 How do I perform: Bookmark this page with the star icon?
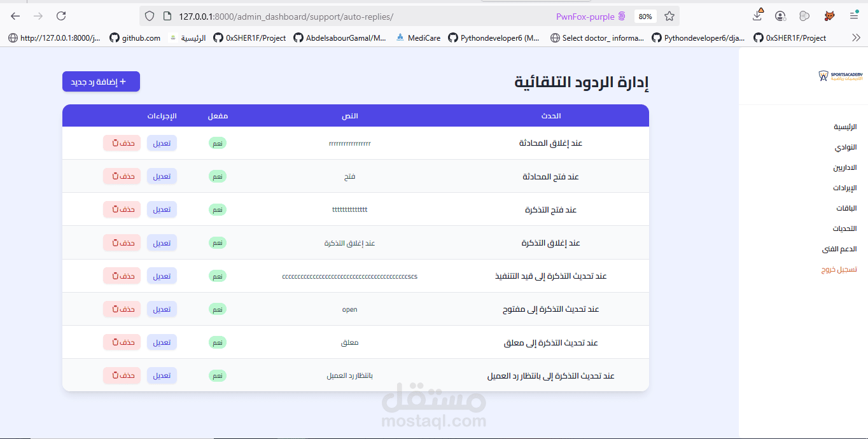coord(669,16)
